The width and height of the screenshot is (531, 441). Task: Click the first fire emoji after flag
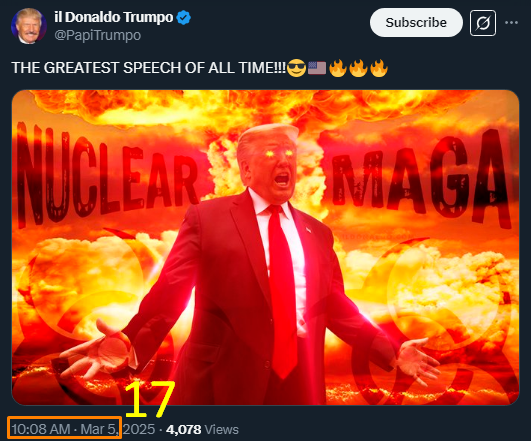point(338,68)
